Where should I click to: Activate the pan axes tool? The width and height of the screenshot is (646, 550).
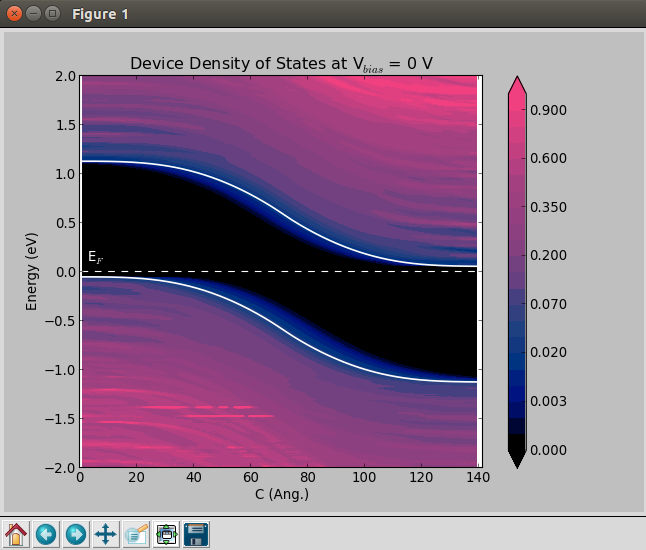pos(106,534)
